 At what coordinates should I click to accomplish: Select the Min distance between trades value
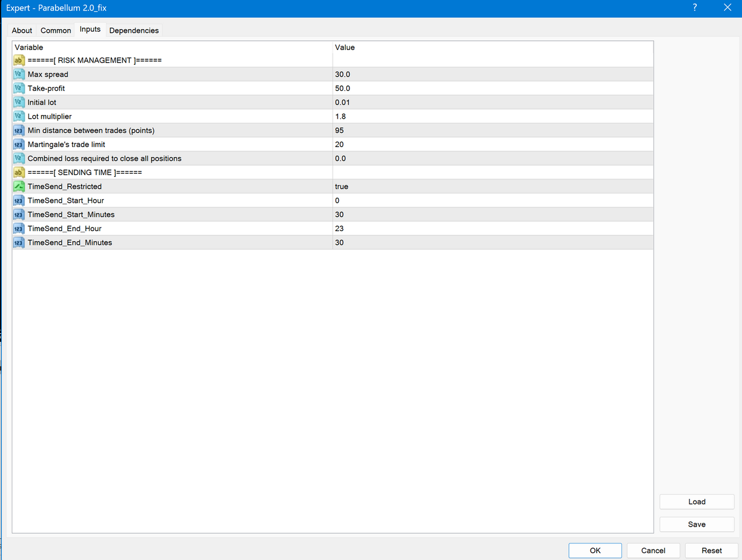pyautogui.click(x=339, y=130)
